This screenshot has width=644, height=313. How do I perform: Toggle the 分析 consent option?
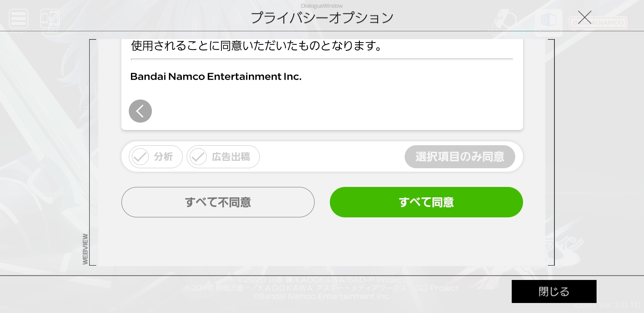[x=163, y=156]
